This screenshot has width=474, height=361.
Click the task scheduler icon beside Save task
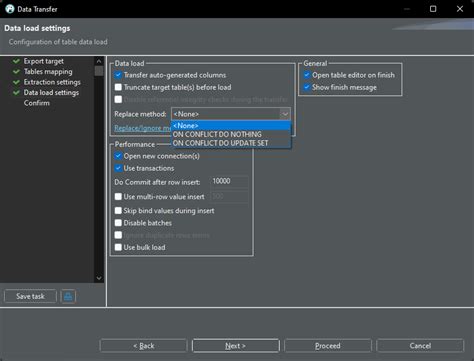point(68,296)
